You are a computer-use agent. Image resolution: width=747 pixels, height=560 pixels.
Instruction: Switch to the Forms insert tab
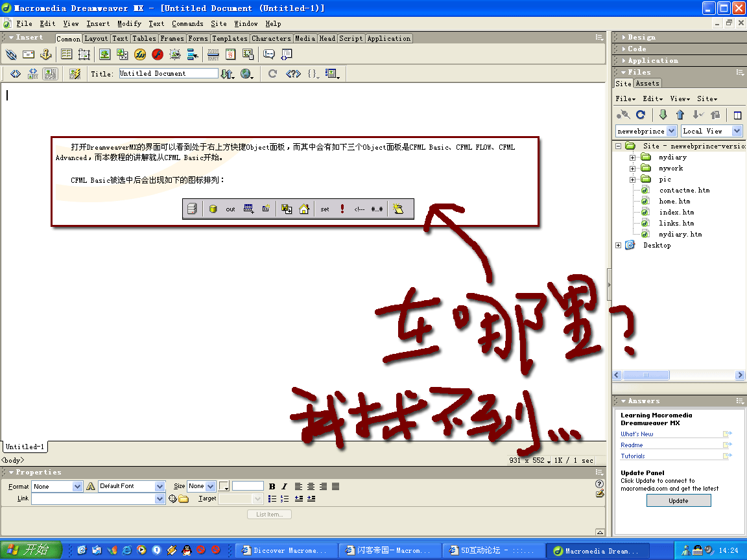pyautogui.click(x=198, y=39)
